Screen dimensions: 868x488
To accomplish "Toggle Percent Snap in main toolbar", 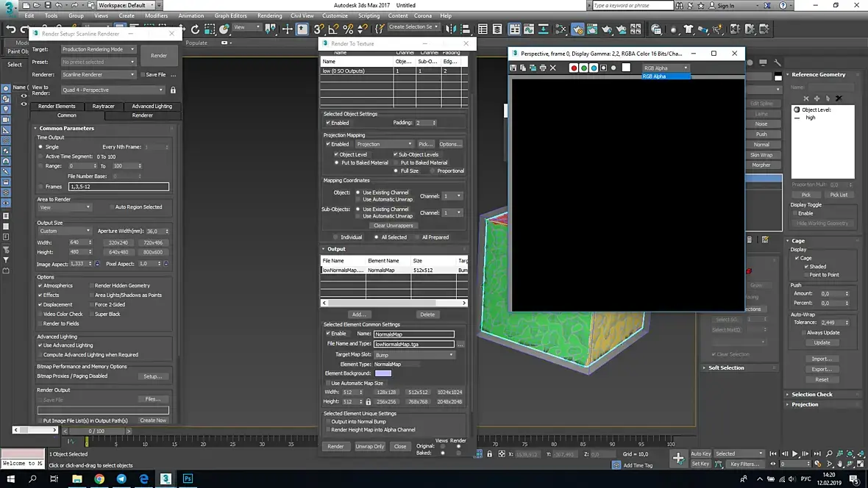I will (x=348, y=29).
